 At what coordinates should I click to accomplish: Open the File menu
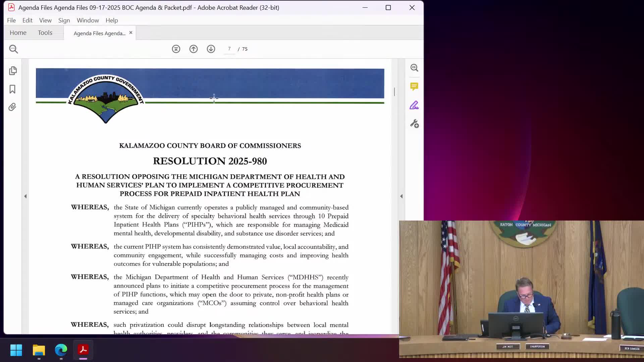click(x=11, y=20)
